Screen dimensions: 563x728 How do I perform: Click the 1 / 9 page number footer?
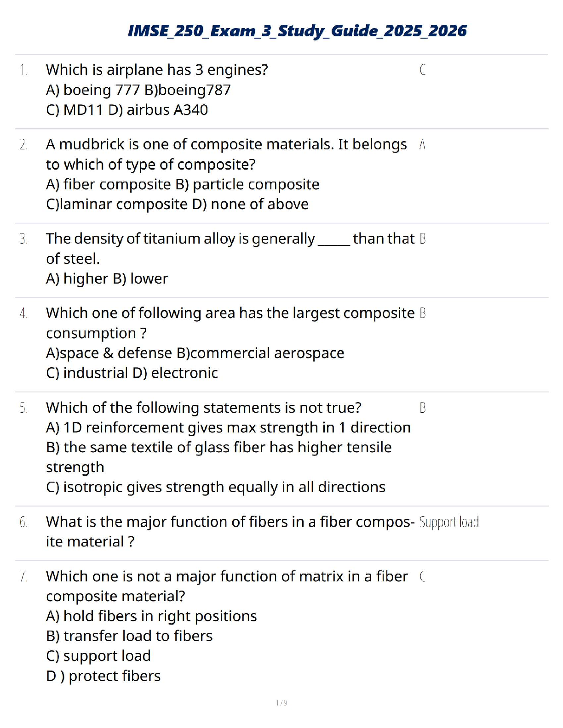point(281,703)
